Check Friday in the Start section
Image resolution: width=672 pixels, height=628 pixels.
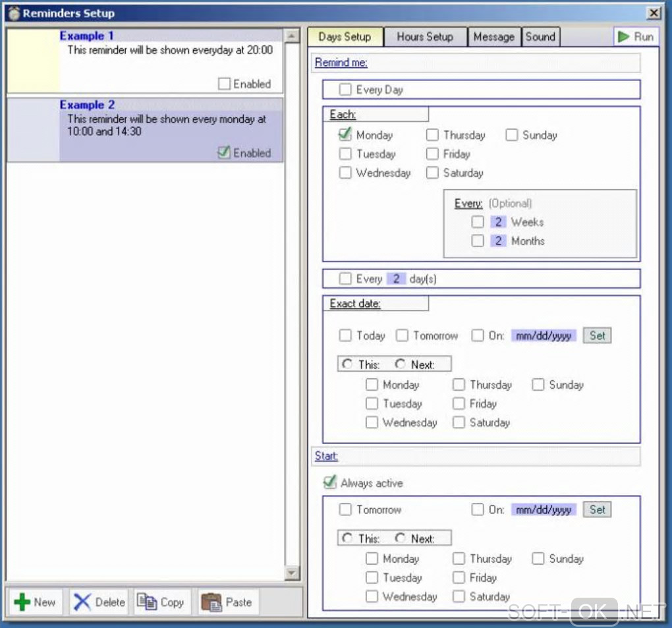click(x=459, y=577)
